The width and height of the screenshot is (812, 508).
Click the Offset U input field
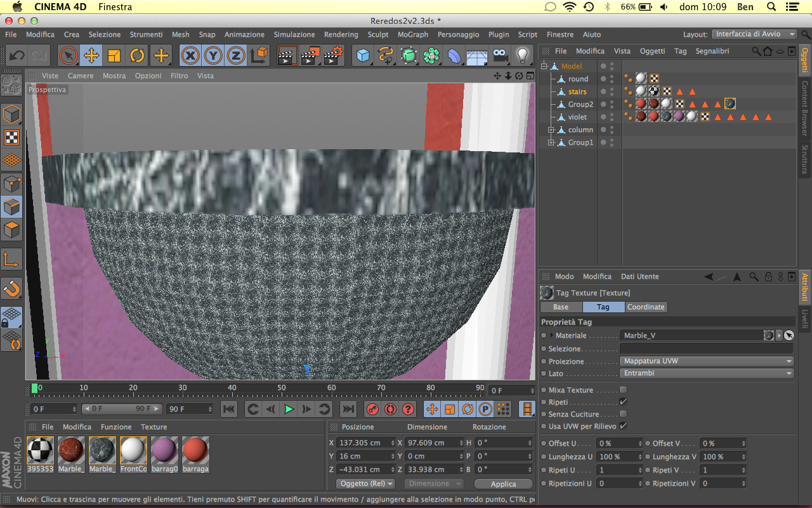tap(617, 443)
